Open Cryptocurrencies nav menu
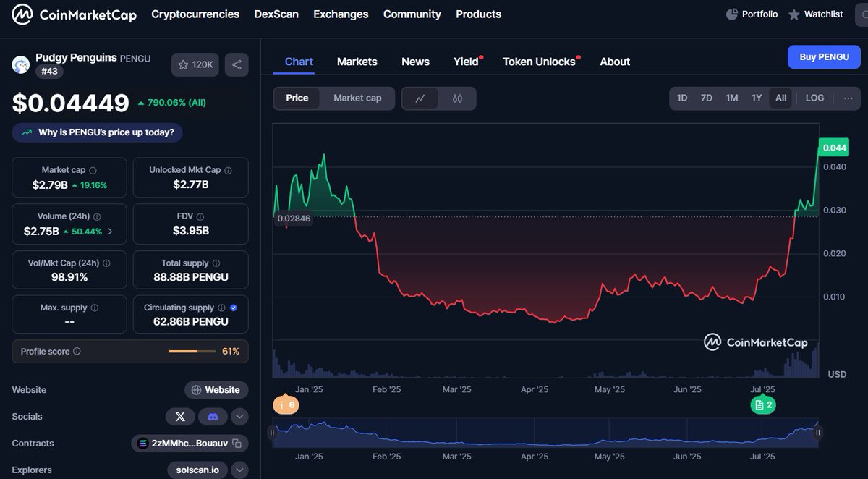Viewport: 868px width, 479px height. 195,14
